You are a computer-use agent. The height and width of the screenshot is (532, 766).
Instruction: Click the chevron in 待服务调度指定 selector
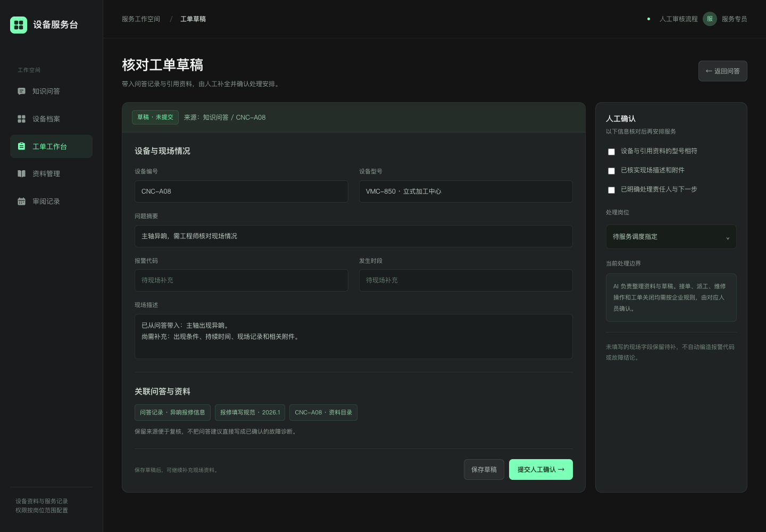tap(728, 238)
